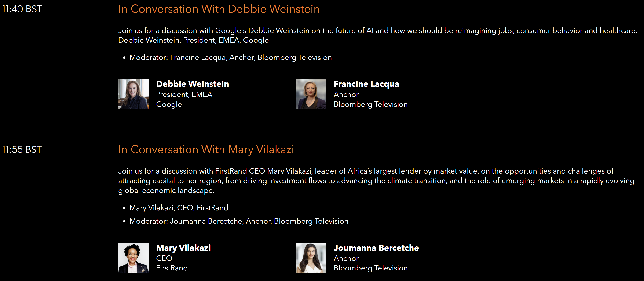
Task: Click 'President, EMEA' under Debbie Weinstein's name
Action: coord(184,94)
